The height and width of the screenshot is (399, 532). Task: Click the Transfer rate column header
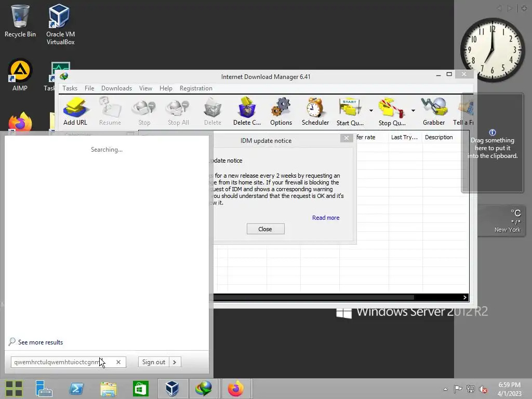pos(370,137)
